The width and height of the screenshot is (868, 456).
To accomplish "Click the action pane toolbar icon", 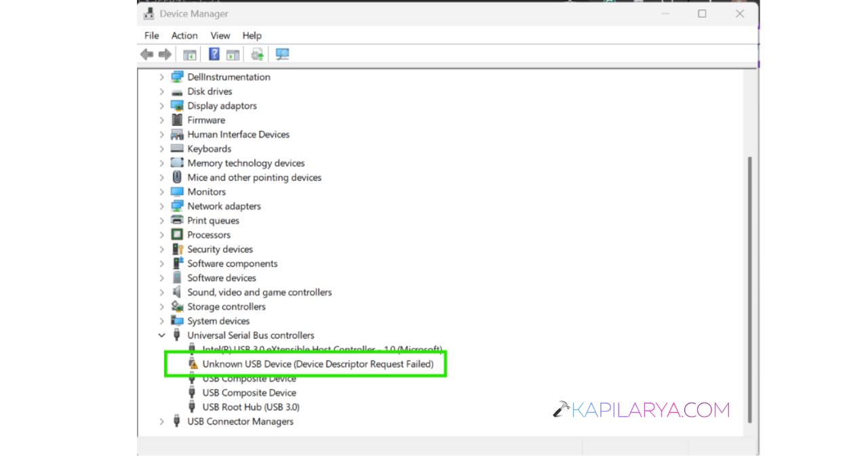I will (233, 55).
